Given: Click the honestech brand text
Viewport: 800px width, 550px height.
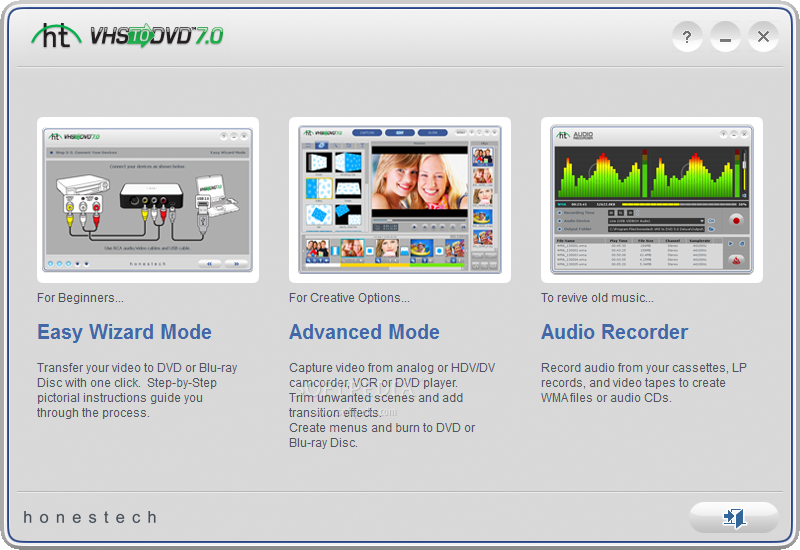Looking at the screenshot, I should point(90,517).
